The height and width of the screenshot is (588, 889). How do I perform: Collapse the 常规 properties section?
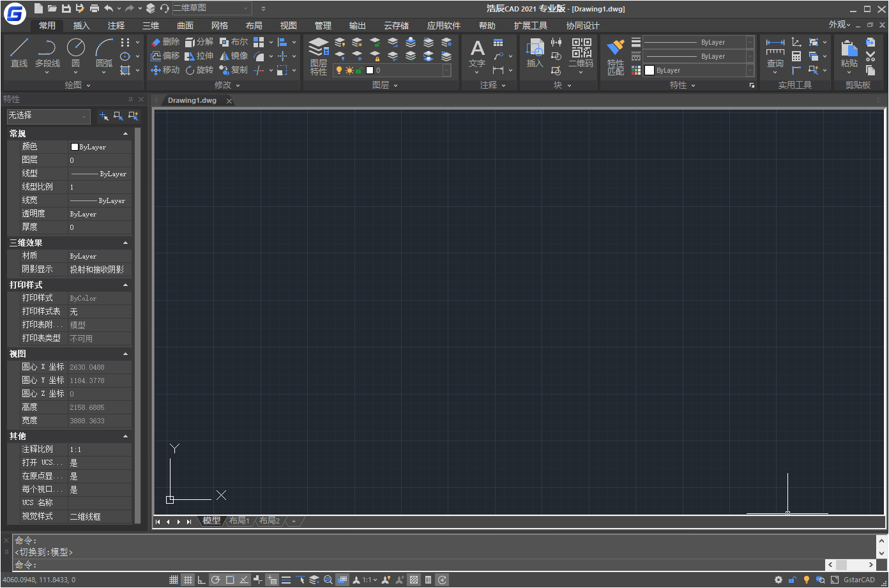(x=125, y=133)
